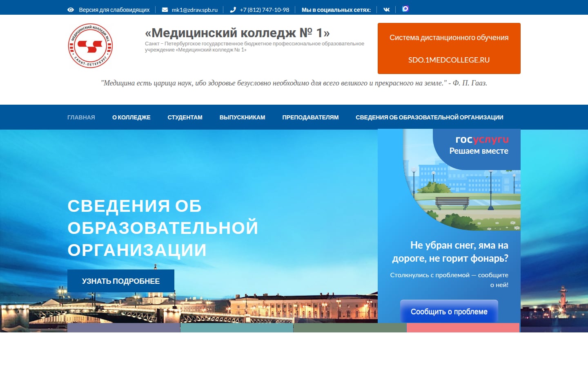Go to the ГЛАВНАЯ menu item
Screen dimensions: 588x368
(81, 117)
